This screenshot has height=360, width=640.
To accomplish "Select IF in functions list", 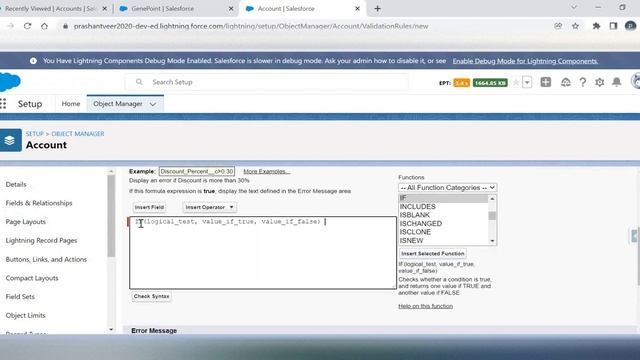I will coord(443,198).
